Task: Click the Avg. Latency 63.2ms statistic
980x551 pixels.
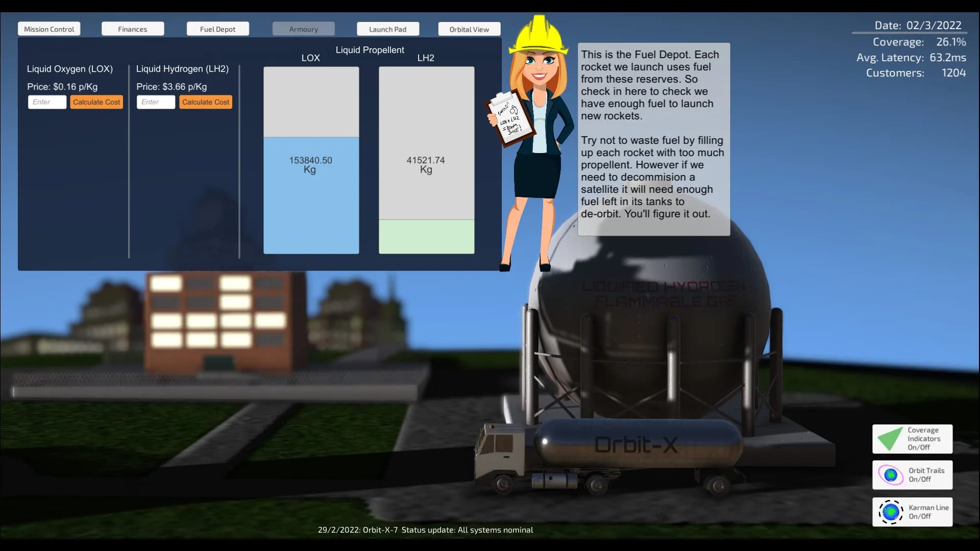Action: tap(911, 58)
